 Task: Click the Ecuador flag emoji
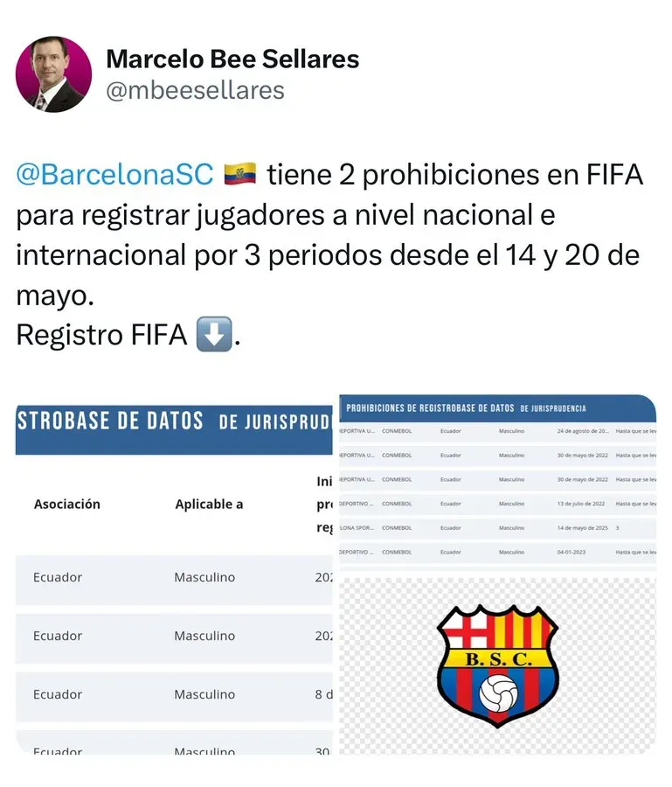[x=239, y=174]
